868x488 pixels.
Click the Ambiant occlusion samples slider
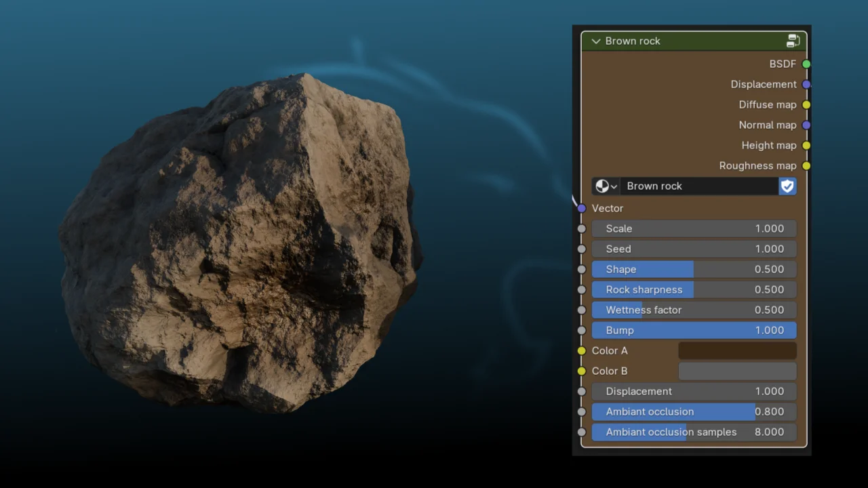click(x=694, y=432)
